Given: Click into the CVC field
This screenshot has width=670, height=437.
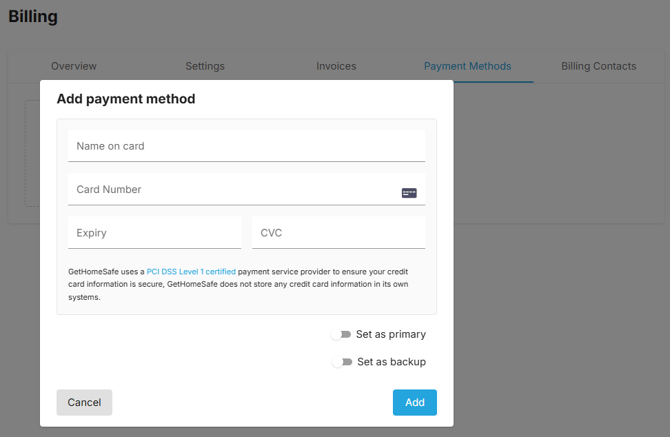Looking at the screenshot, I should coord(338,233).
